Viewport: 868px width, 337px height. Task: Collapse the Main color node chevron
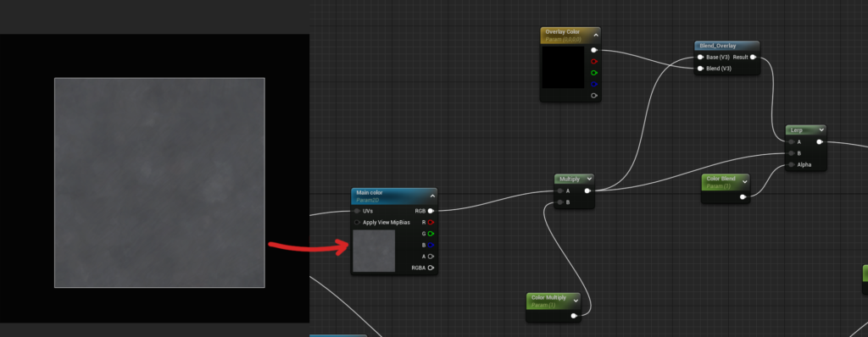click(x=432, y=196)
